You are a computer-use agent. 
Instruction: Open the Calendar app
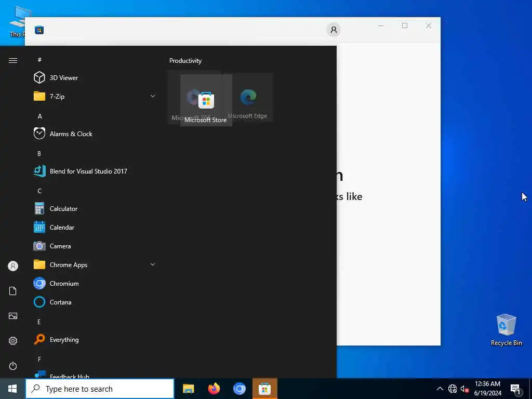click(95, 228)
